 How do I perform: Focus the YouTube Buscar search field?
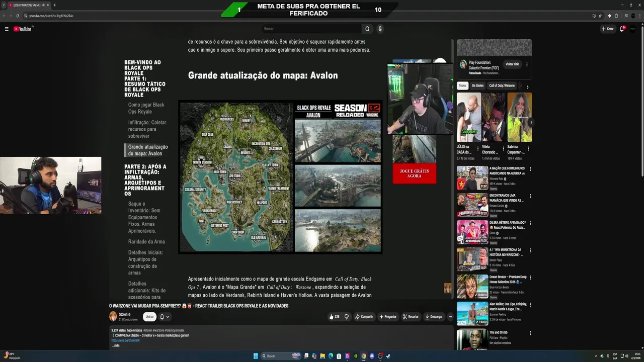(x=312, y=29)
